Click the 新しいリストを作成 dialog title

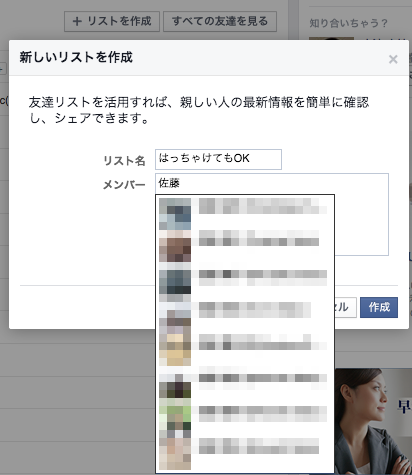[x=76, y=57]
